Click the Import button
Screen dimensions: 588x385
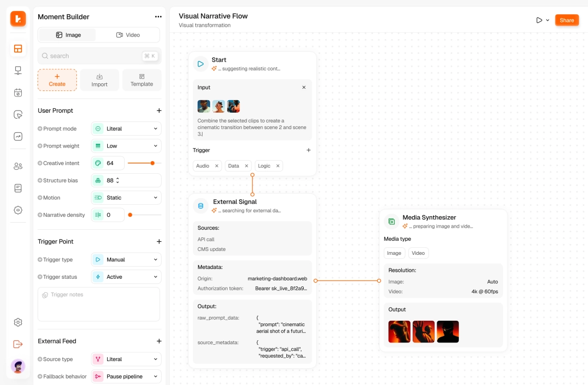click(x=100, y=80)
